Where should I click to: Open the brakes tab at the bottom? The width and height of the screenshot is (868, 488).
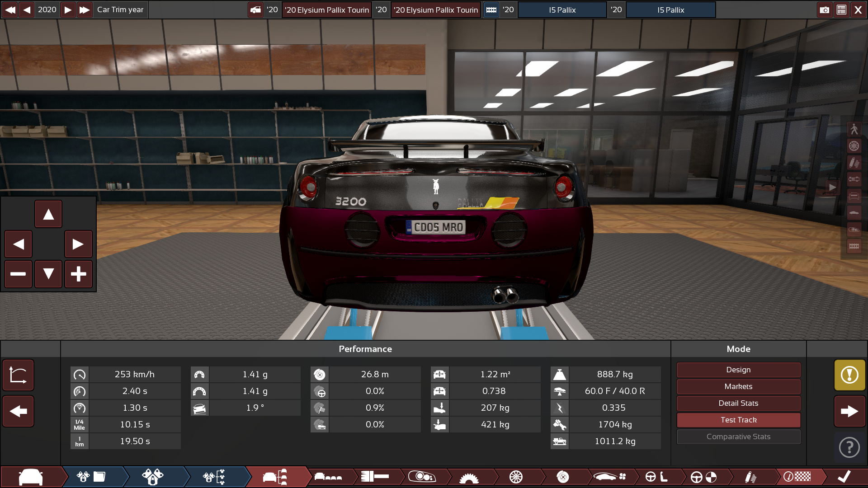pyautogui.click(x=562, y=477)
